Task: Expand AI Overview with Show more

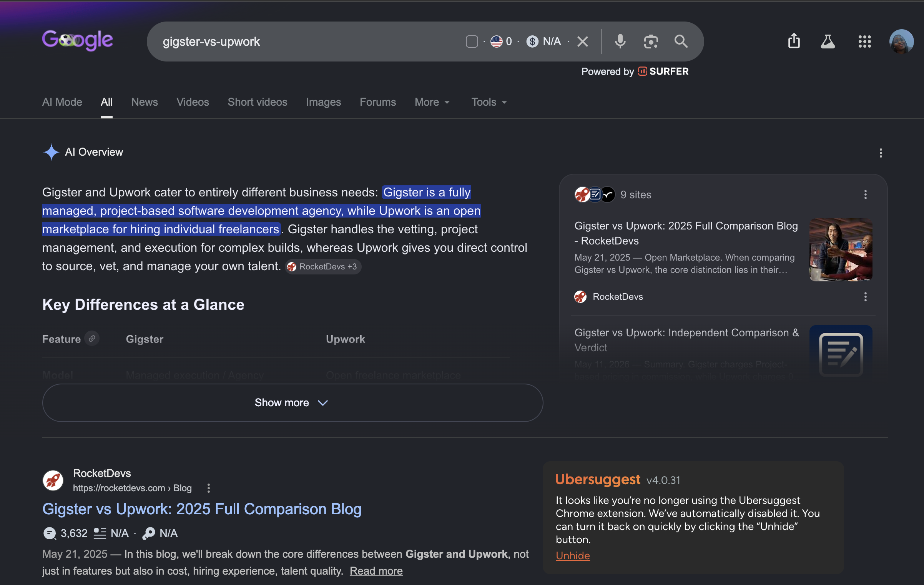Action: 292,403
